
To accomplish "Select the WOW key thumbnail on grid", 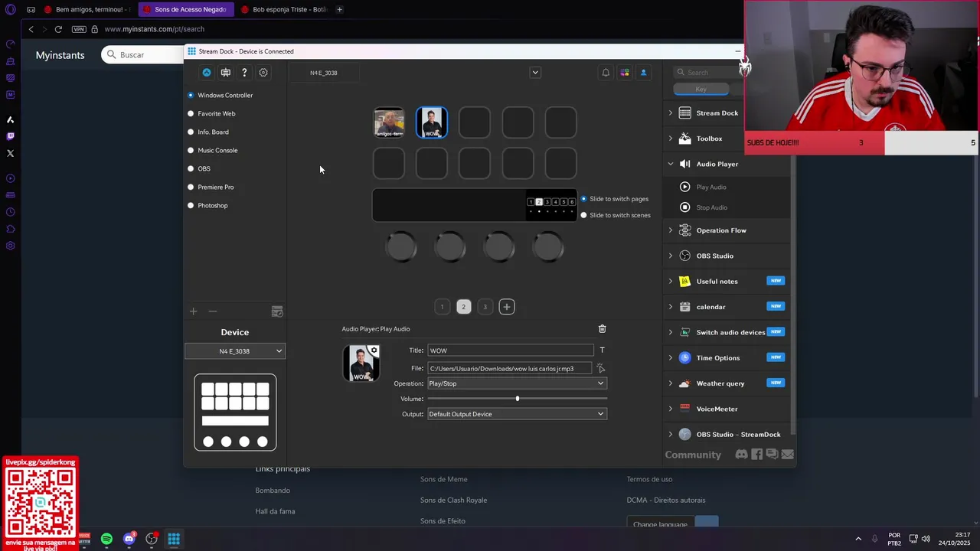I will tap(432, 122).
